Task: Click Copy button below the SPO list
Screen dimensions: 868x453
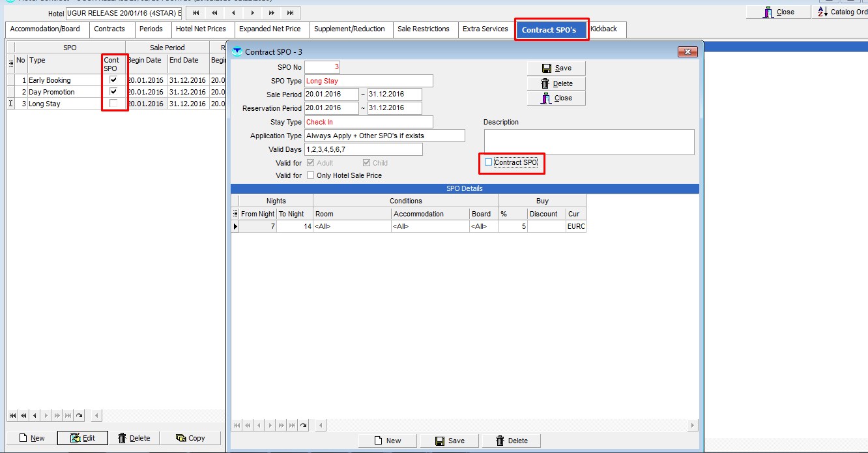Action: pos(190,438)
